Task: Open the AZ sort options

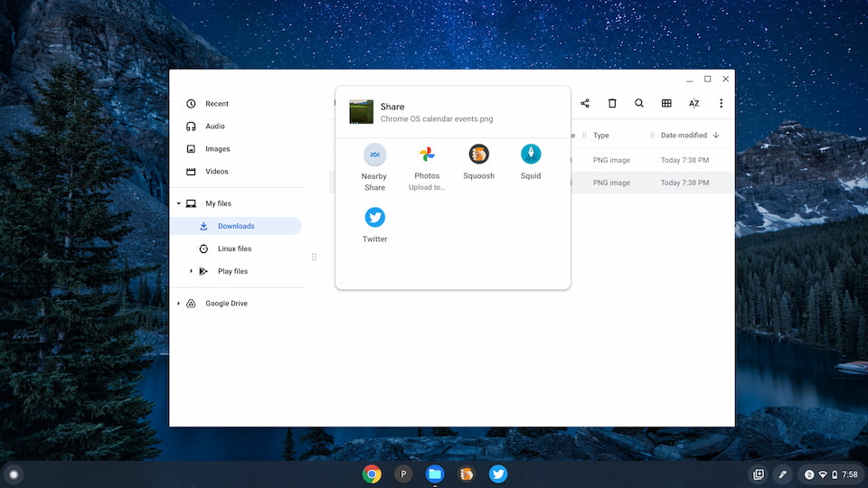Action: (693, 103)
